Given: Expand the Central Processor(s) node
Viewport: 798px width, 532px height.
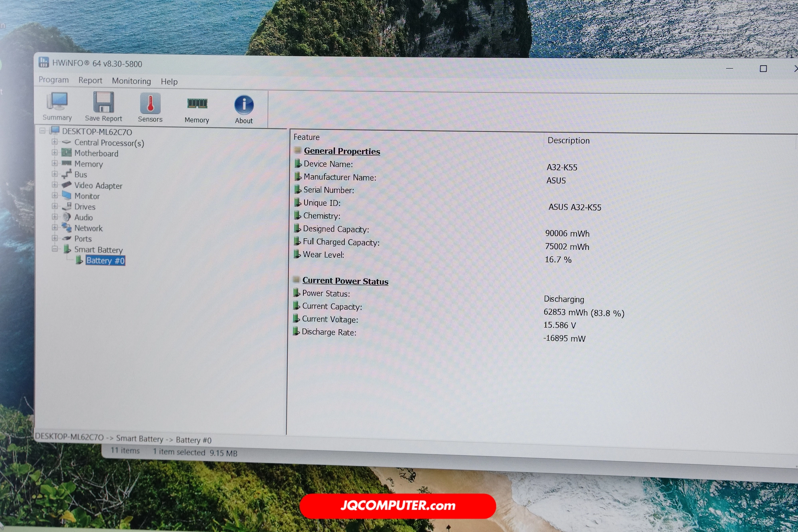Looking at the screenshot, I should pyautogui.click(x=55, y=142).
